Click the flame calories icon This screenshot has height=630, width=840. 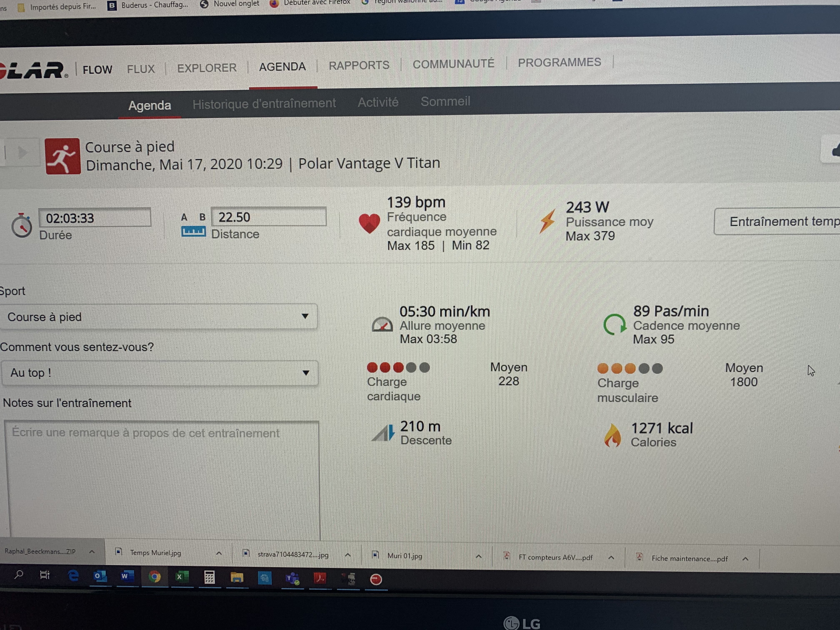(612, 435)
